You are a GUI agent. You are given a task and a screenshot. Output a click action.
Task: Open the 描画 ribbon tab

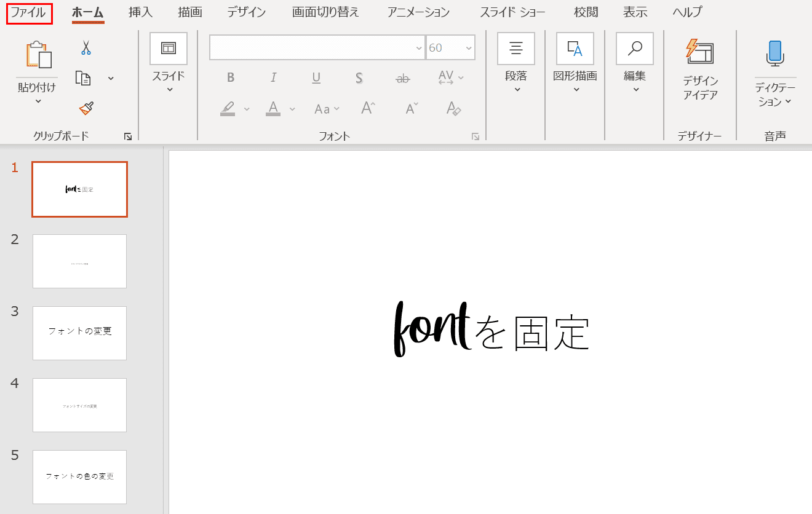(190, 12)
